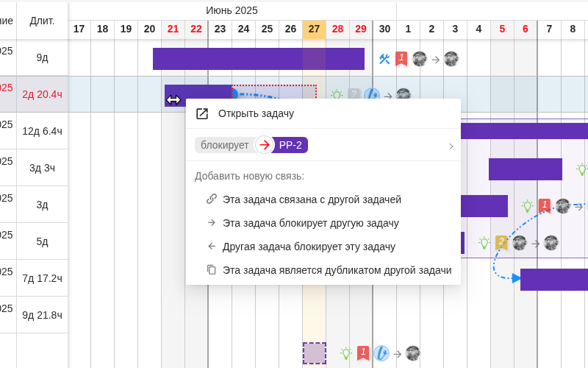Screen dimensions: 588x368
Task: Click the left arrow blocked-by icon
Action: click(212, 247)
